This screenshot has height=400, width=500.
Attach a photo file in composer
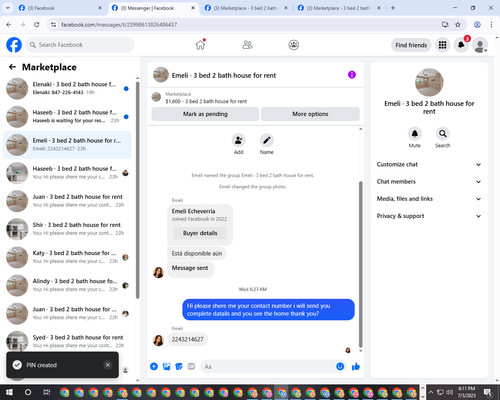point(166,367)
